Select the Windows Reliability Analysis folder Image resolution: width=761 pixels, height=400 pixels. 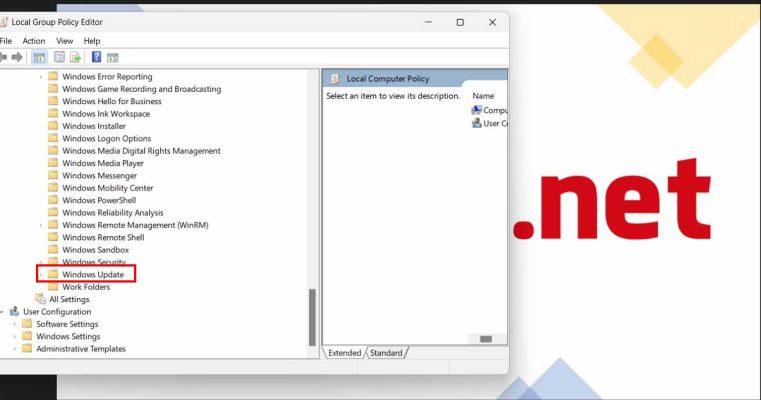113,213
